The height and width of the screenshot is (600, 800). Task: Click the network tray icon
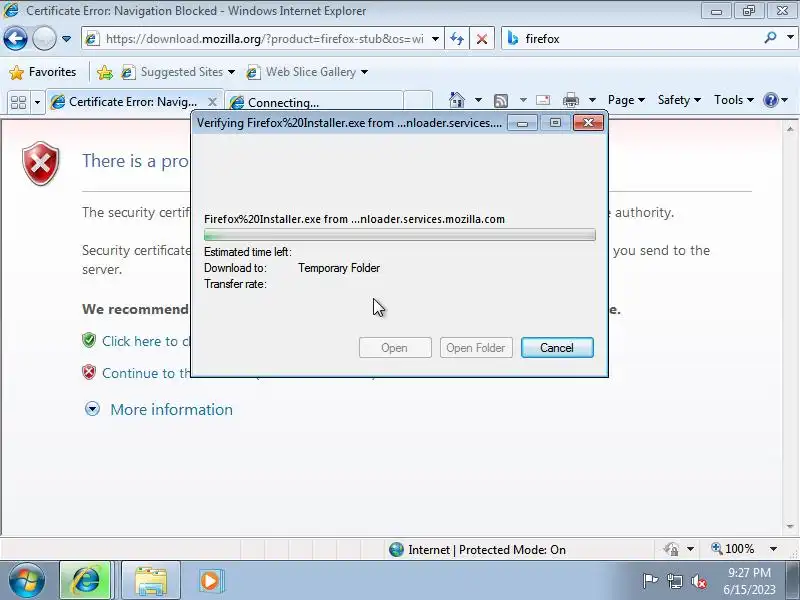[x=675, y=581]
